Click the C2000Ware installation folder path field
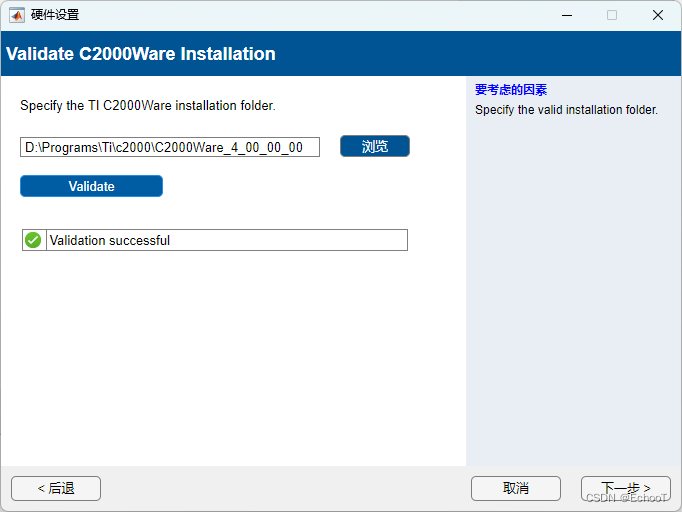 170,147
